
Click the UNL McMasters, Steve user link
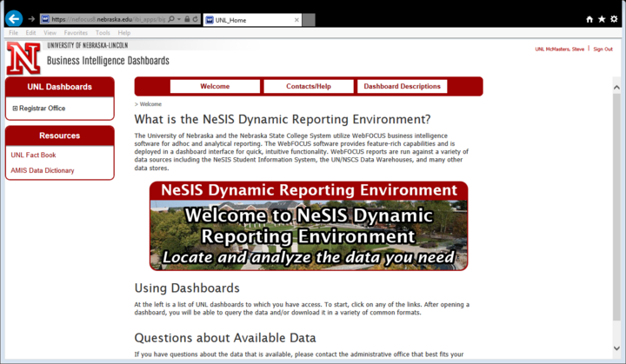559,50
